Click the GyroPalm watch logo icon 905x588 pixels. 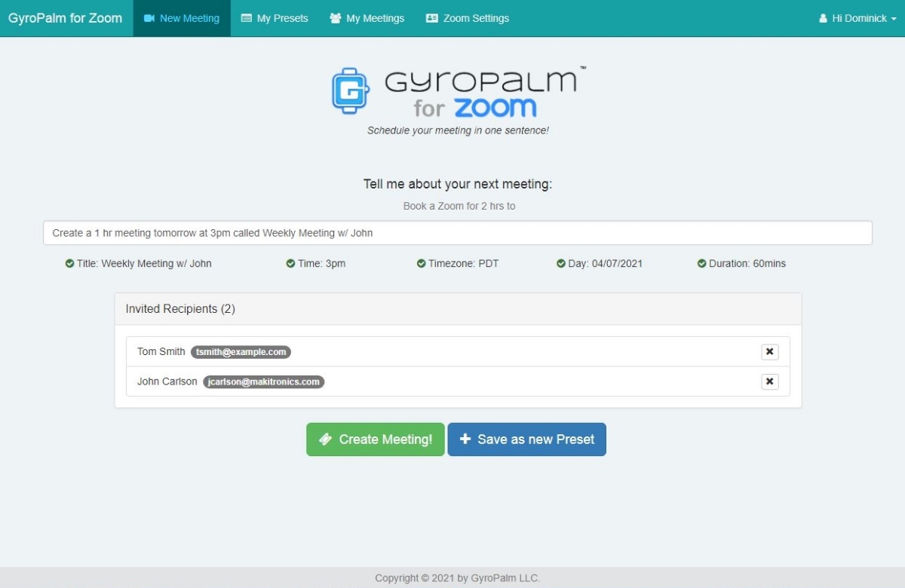tap(351, 90)
